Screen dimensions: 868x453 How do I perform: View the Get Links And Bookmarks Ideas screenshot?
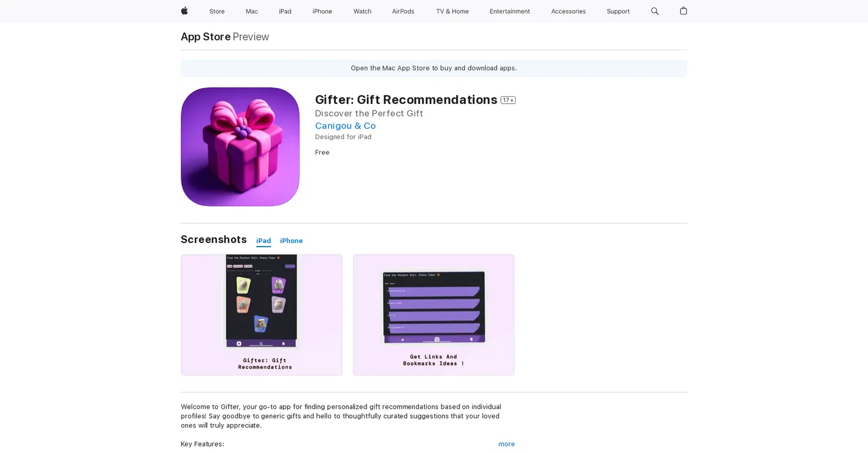pos(434,315)
